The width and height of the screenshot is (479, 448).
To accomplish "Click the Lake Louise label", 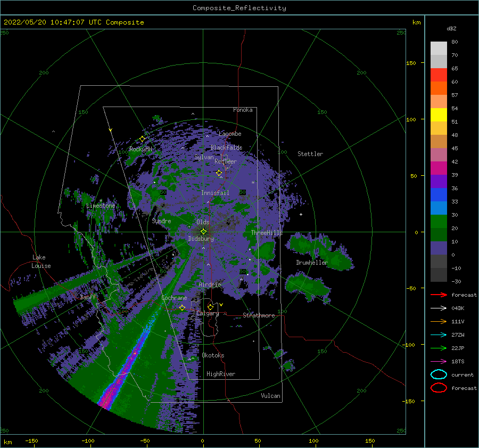I will click(41, 262).
